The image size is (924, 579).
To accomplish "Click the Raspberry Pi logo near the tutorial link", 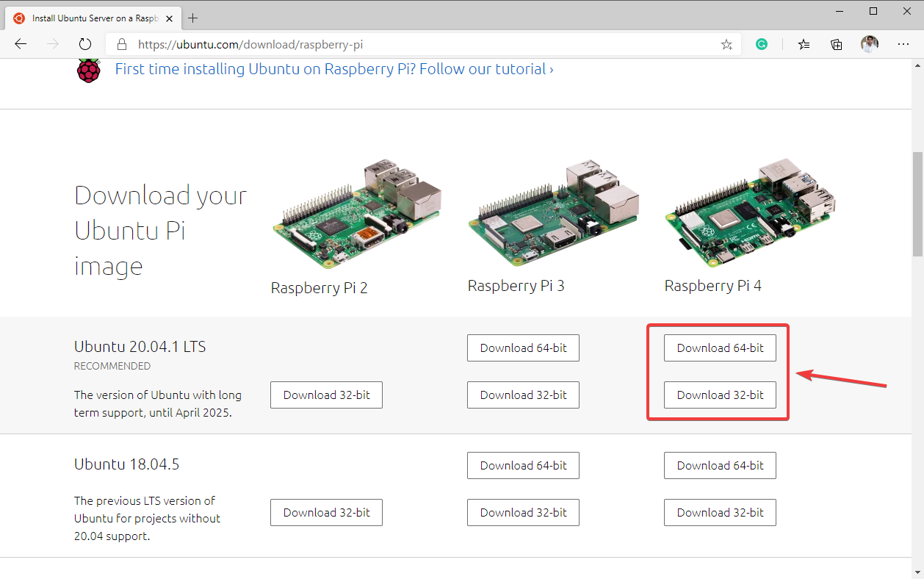I will click(88, 69).
